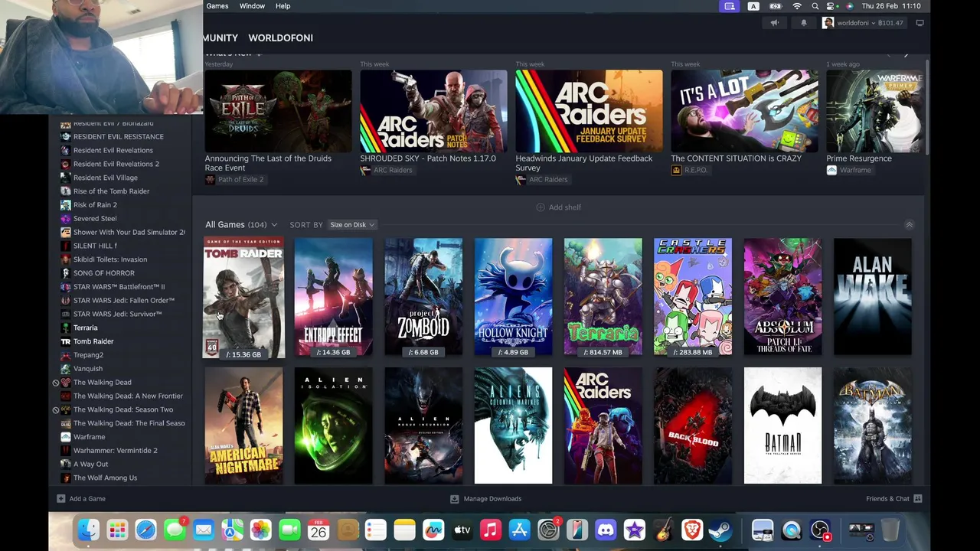Open Safari in the Dock
980x551 pixels.
click(146, 530)
